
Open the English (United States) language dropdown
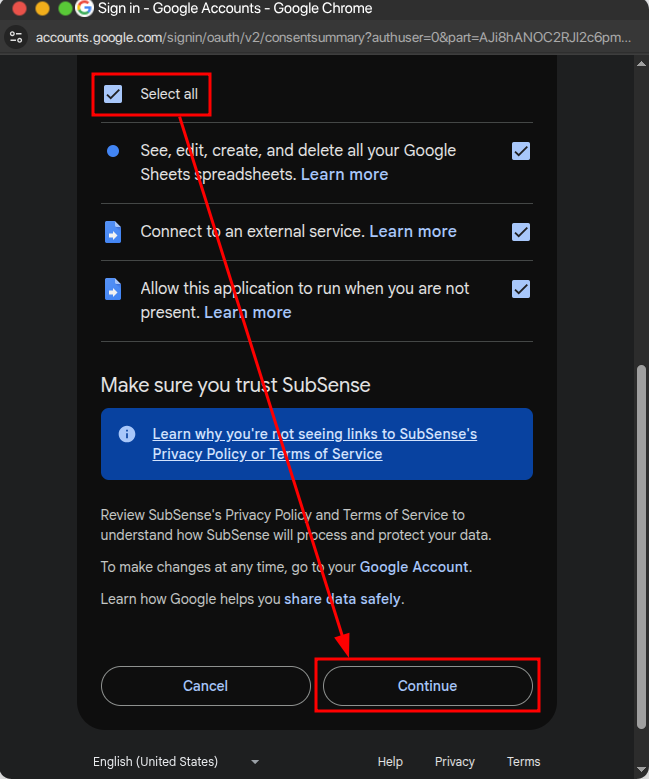(176, 762)
